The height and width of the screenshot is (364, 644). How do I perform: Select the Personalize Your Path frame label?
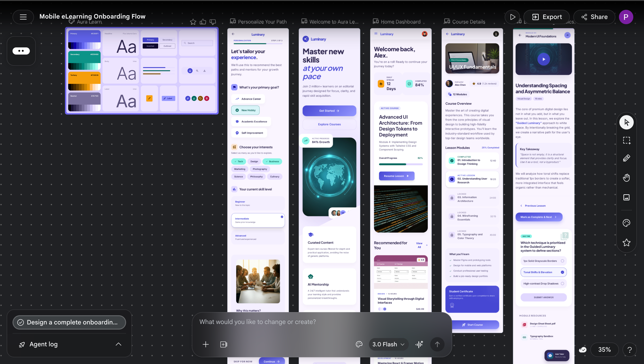pyautogui.click(x=262, y=22)
